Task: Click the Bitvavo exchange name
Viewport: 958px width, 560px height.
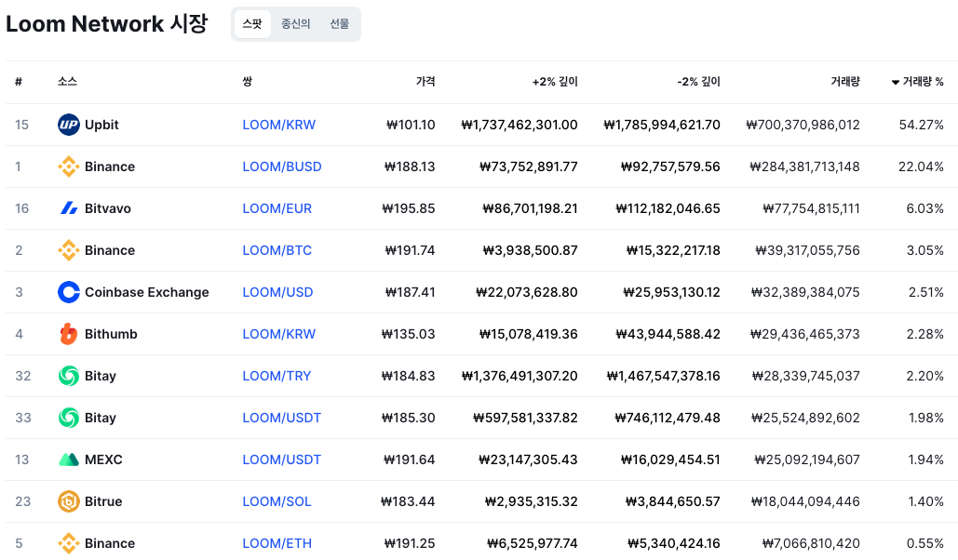Action: pyautogui.click(x=108, y=208)
